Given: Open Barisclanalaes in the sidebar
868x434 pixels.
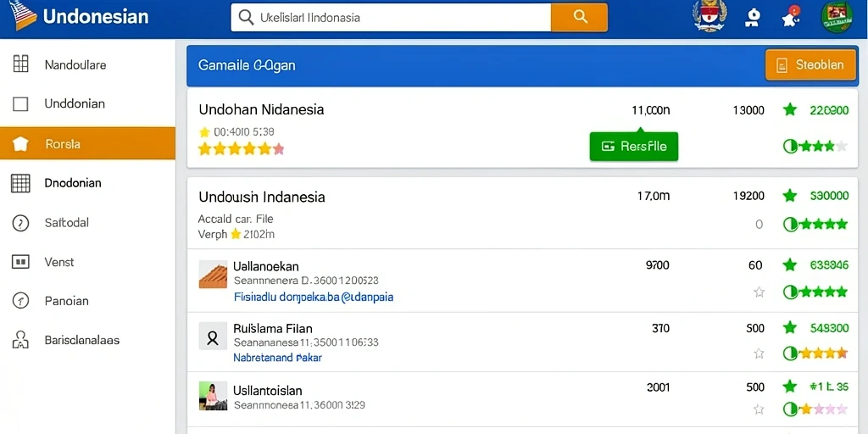Looking at the screenshot, I should (x=82, y=340).
